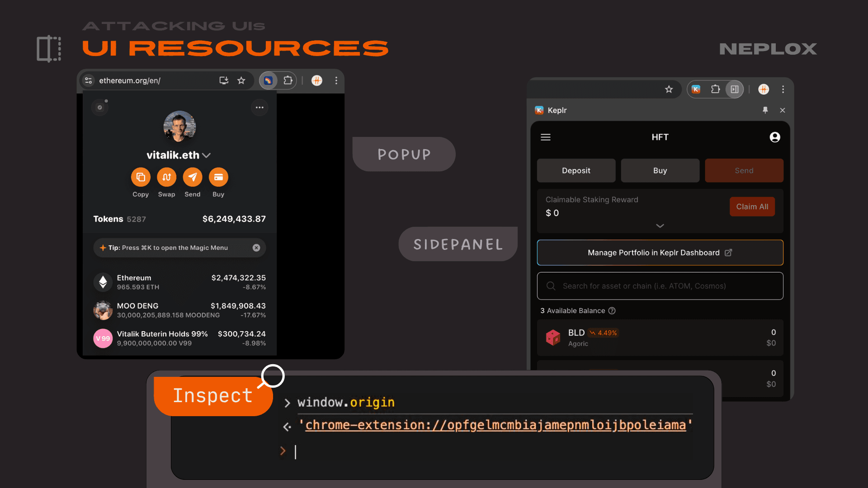868x488 pixels.
Task: Click the Claim All button
Action: tap(752, 206)
